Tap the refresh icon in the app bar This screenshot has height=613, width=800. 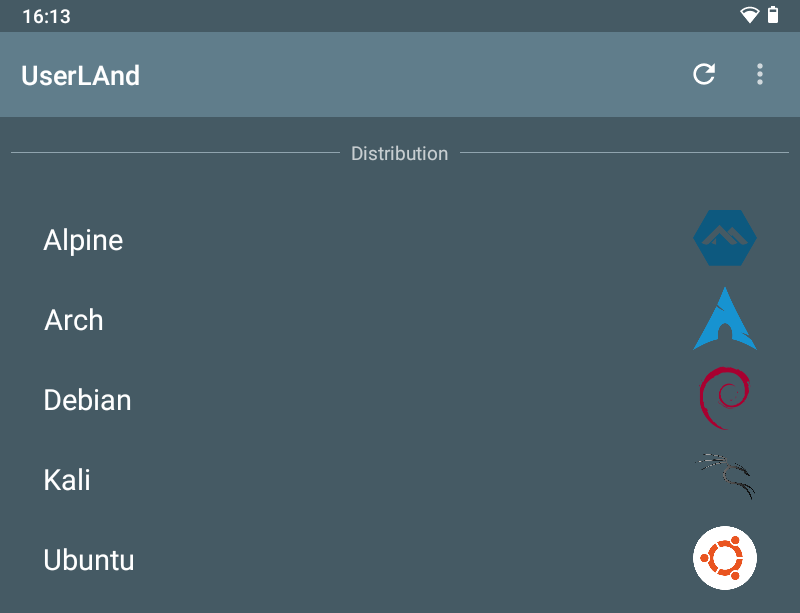(704, 74)
